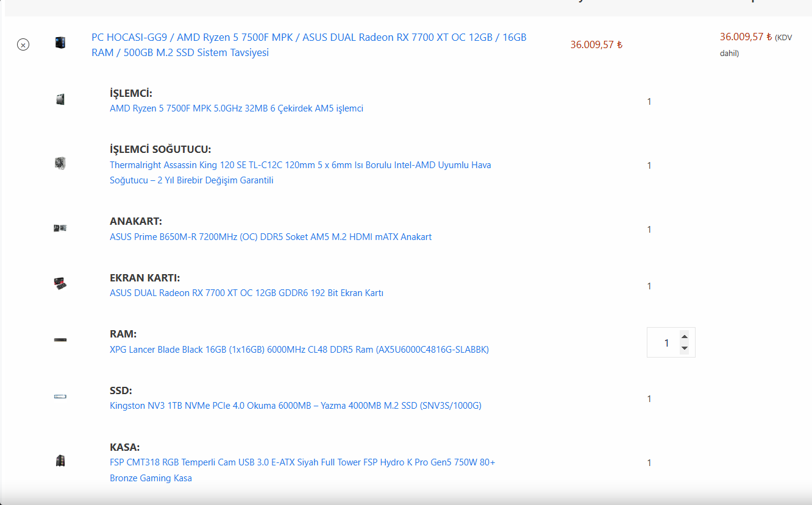Open the ASUS DUAL Radeon RX 7700 XT Ekran Kartı link

(246, 293)
